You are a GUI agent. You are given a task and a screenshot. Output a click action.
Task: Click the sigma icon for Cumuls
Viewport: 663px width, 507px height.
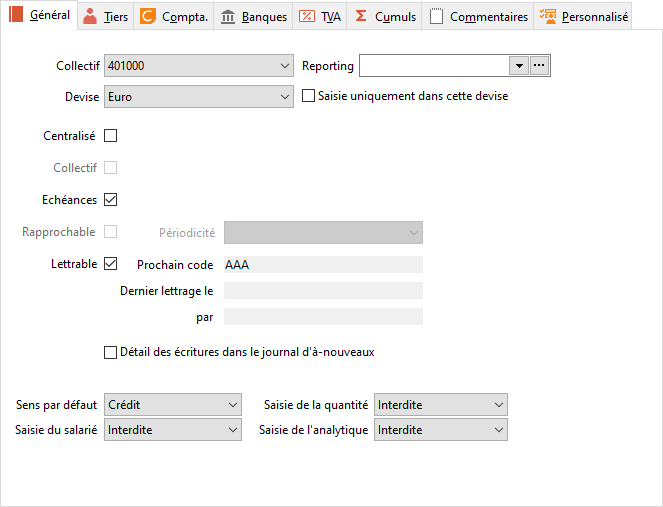361,16
